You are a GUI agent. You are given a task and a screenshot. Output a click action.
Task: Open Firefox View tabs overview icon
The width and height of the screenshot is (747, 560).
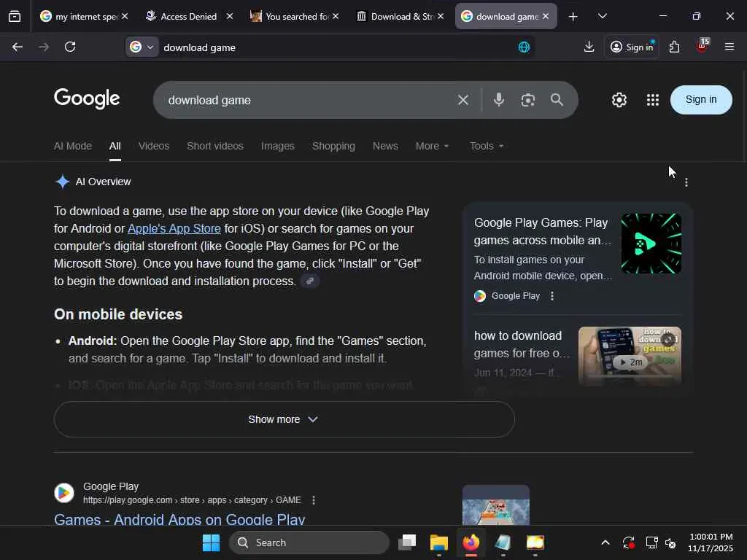pyautogui.click(x=15, y=17)
